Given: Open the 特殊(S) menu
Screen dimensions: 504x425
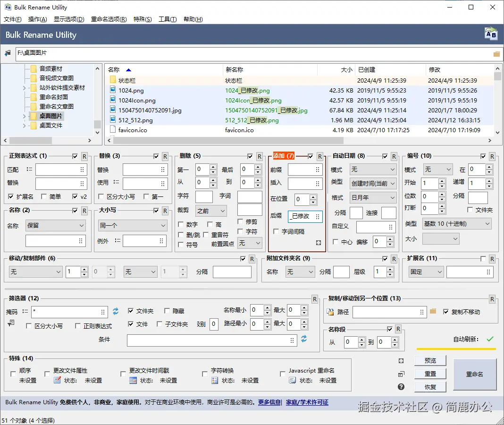Looking at the screenshot, I should (143, 19).
